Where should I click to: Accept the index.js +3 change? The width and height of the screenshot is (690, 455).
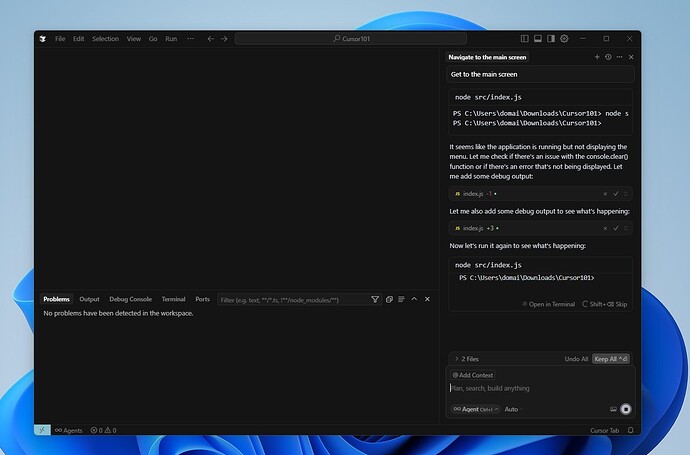click(x=616, y=228)
